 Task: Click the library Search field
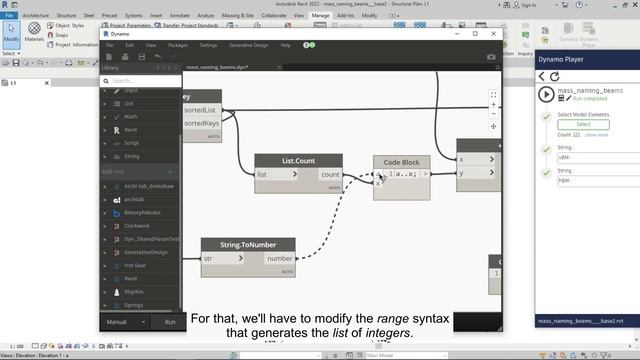click(141, 81)
